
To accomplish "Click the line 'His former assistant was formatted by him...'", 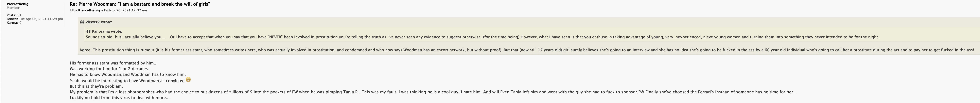I will [x=113, y=63].
